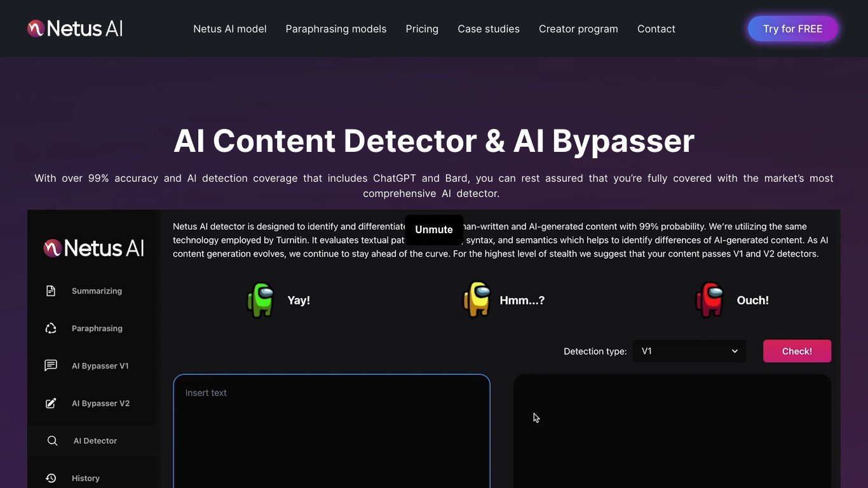
Task: Click the AI Bypasser V2 edit icon
Action: tap(51, 403)
